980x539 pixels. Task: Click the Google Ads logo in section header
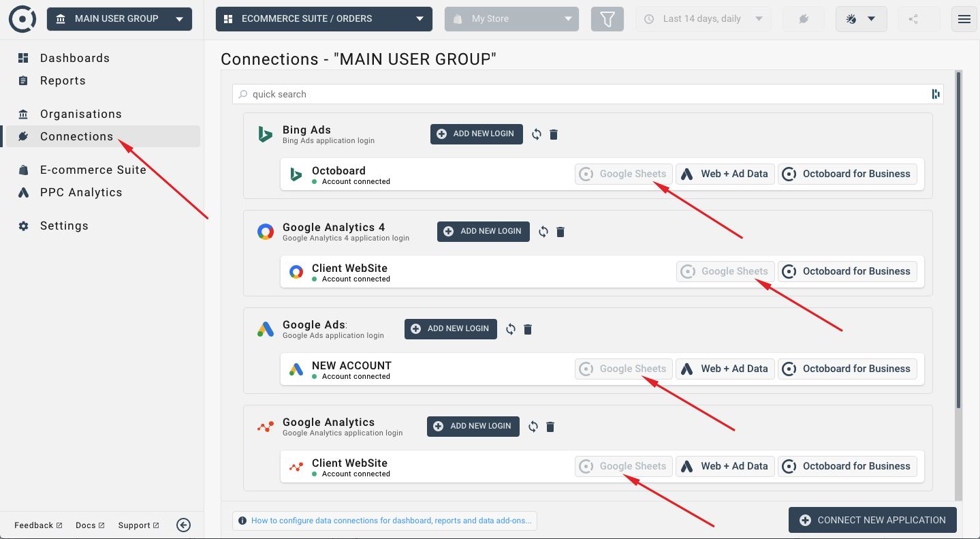tap(266, 330)
